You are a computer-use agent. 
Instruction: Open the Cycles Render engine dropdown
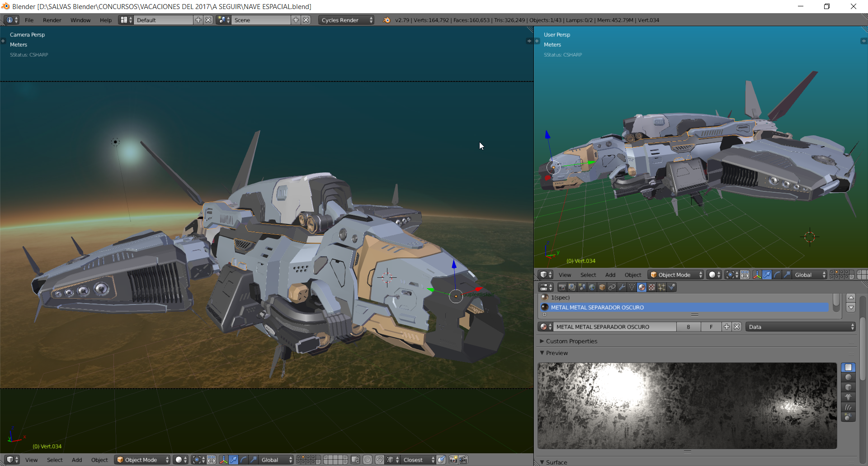pos(346,20)
